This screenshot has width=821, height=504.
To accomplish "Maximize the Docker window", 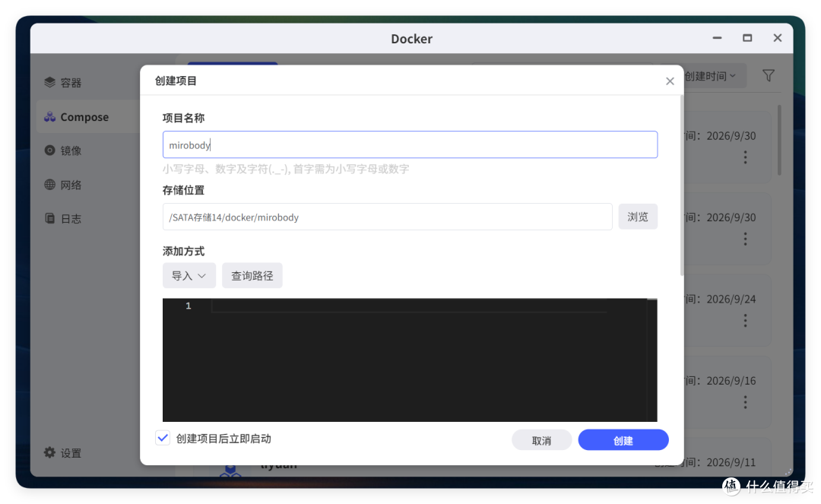I will coord(747,38).
